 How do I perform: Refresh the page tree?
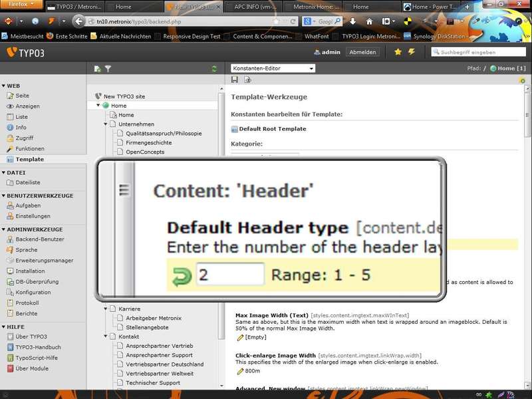[x=214, y=69]
